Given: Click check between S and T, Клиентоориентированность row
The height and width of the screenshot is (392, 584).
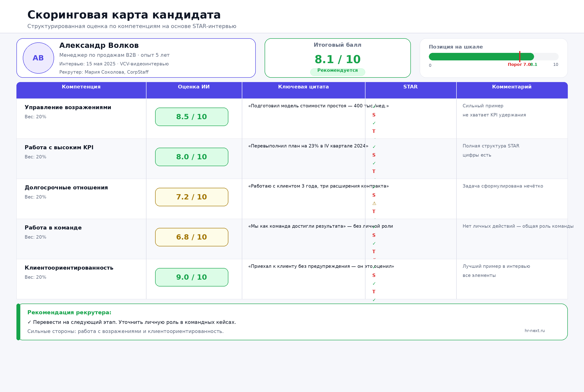Looking at the screenshot, I should 374,284.
